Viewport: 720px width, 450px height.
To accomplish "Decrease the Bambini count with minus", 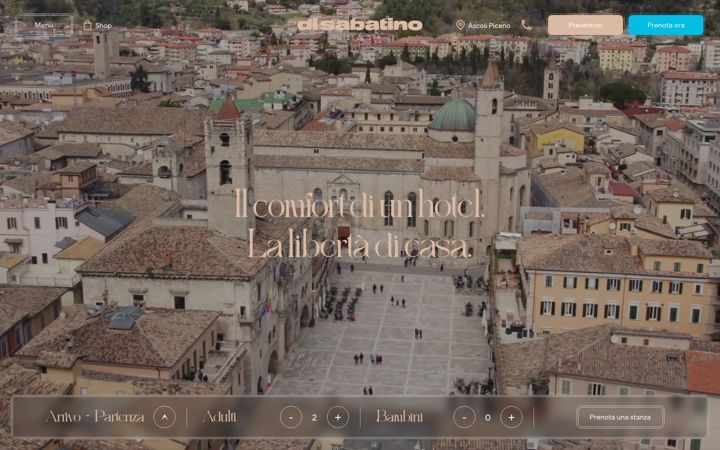I will 464,417.
